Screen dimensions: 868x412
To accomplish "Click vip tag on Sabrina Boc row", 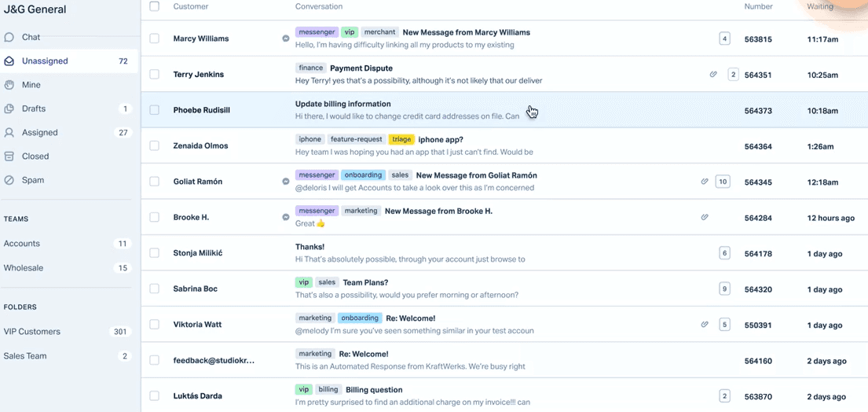I will pos(303,282).
